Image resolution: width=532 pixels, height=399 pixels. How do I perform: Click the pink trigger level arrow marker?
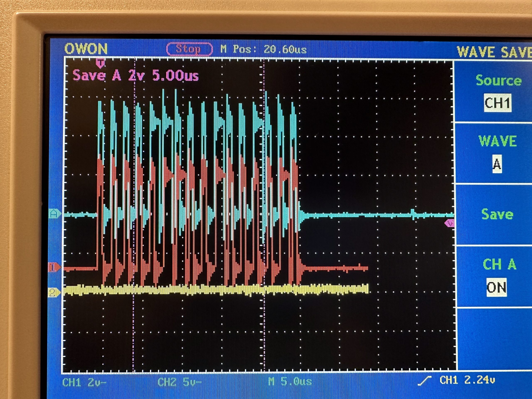click(x=449, y=223)
